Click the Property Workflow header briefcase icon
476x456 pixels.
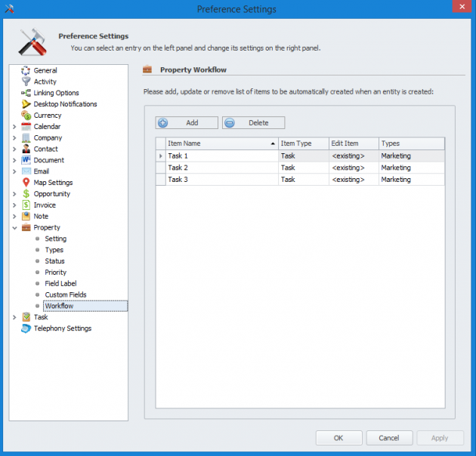coord(147,69)
